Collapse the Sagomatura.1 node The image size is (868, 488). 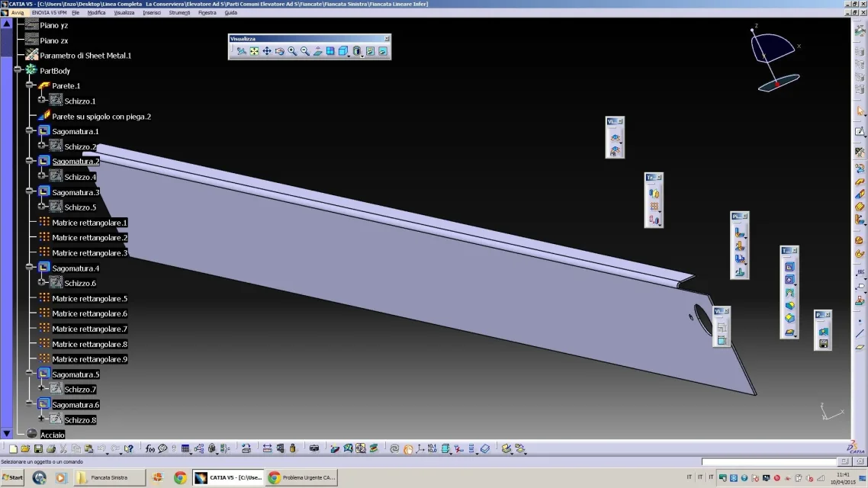point(30,130)
